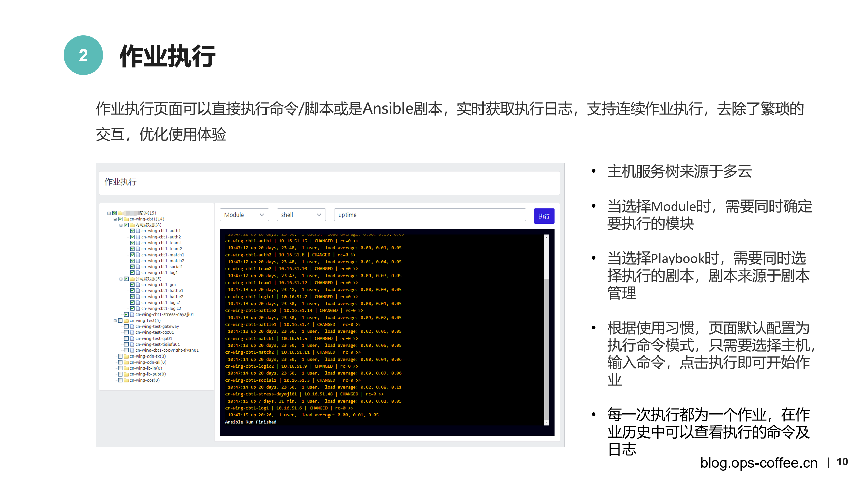Click the uptime command input field

(x=430, y=215)
